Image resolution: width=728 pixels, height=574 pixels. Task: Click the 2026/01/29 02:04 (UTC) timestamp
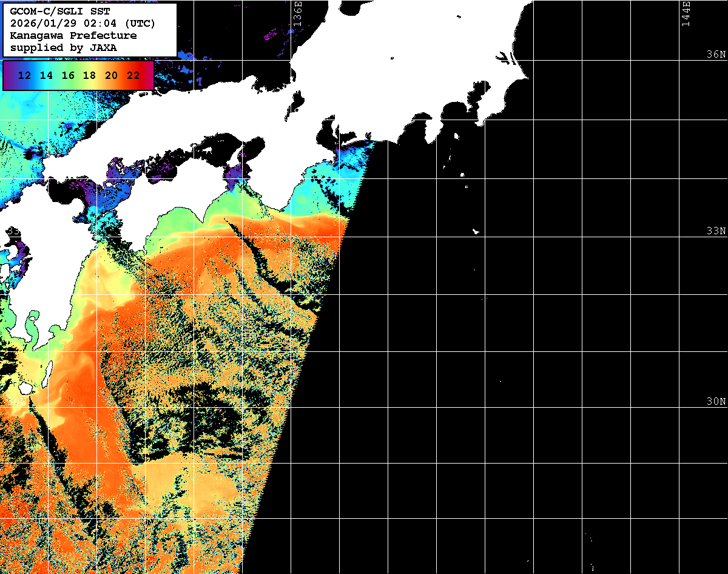pyautogui.click(x=83, y=24)
